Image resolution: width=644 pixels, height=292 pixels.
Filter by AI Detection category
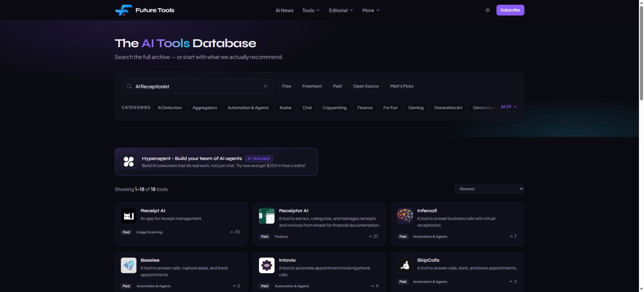[170, 108]
